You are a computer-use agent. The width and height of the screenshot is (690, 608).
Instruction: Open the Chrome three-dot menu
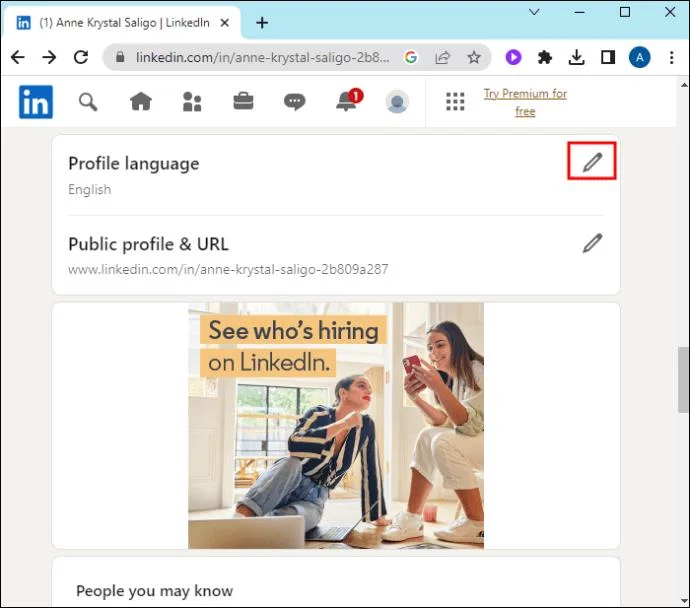(672, 57)
